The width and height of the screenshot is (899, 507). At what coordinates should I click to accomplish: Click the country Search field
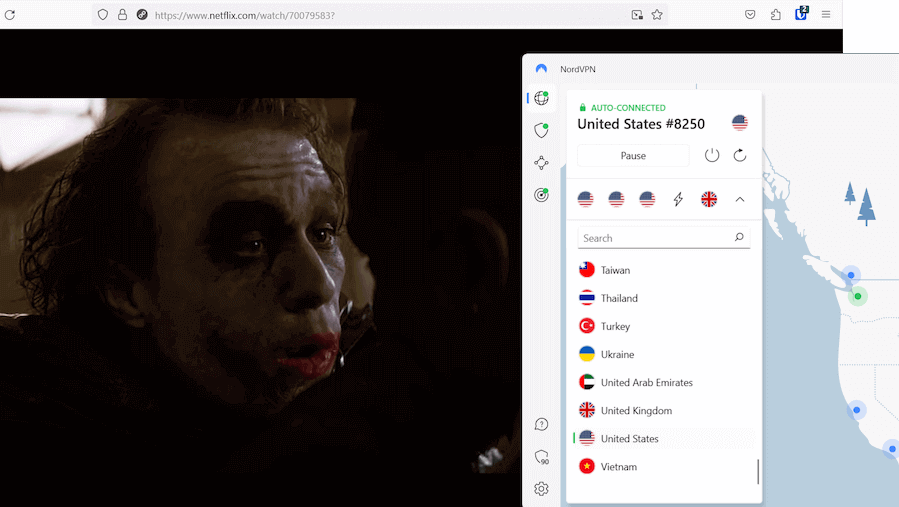click(x=664, y=238)
